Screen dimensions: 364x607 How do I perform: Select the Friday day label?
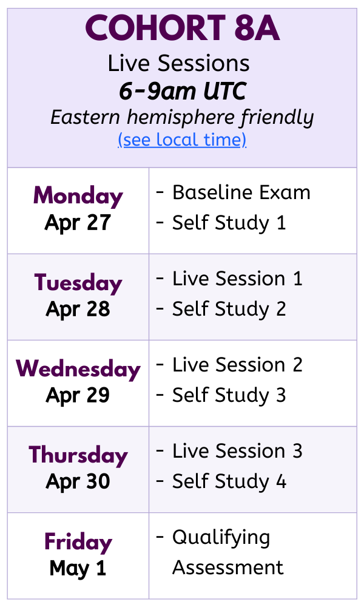click(x=78, y=542)
